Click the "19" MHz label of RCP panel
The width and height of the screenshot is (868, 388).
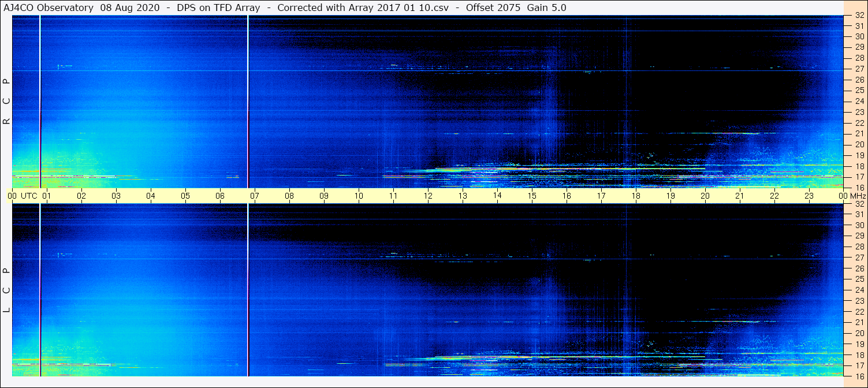[x=859, y=155]
